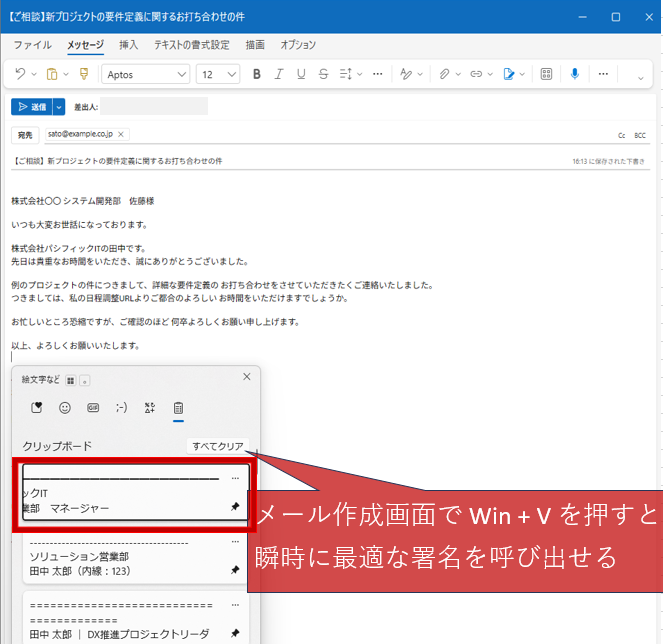Click すべてクリア to clear clipboard
663x644 pixels.
pos(217,446)
